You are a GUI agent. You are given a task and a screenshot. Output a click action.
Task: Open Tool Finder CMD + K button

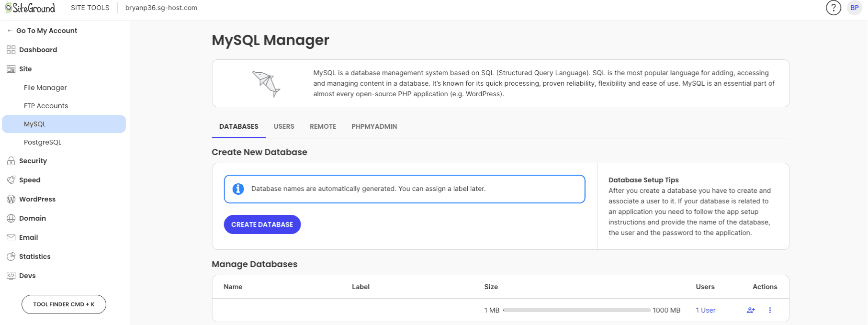(64, 304)
